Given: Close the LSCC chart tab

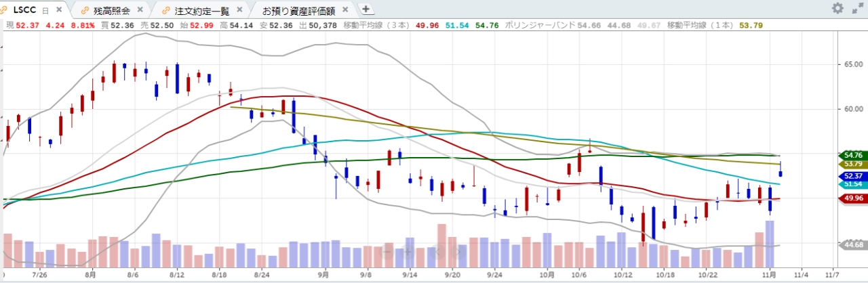Looking at the screenshot, I should coord(59,10).
